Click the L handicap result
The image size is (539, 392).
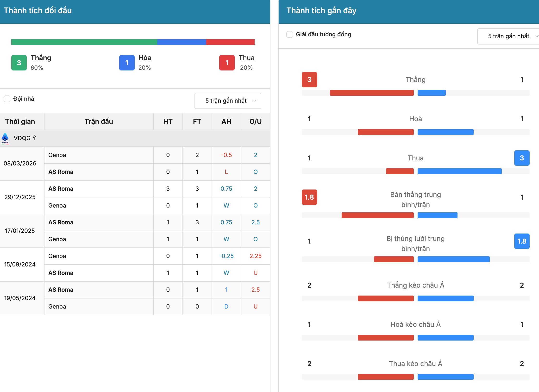pyautogui.click(x=226, y=172)
